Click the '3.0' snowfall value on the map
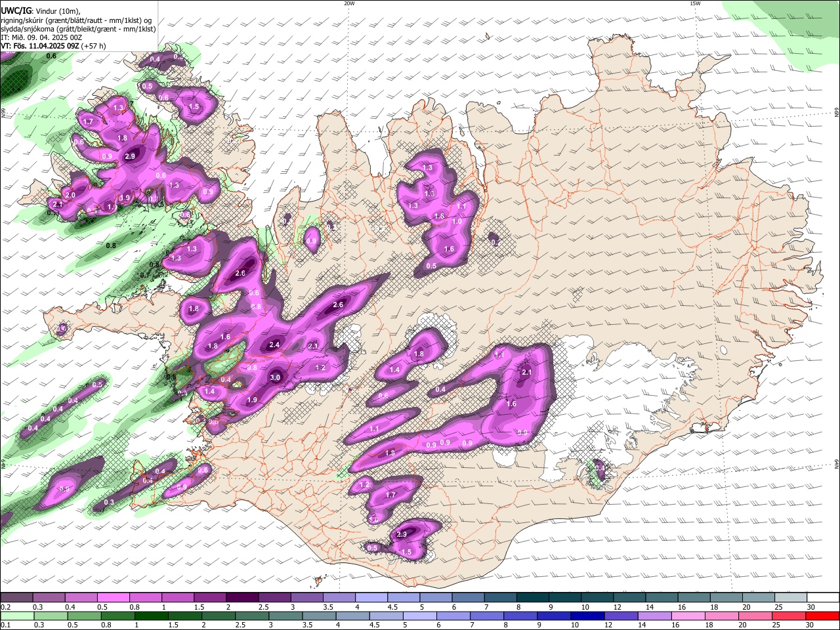This screenshot has width=840, height=630. pyautogui.click(x=275, y=377)
